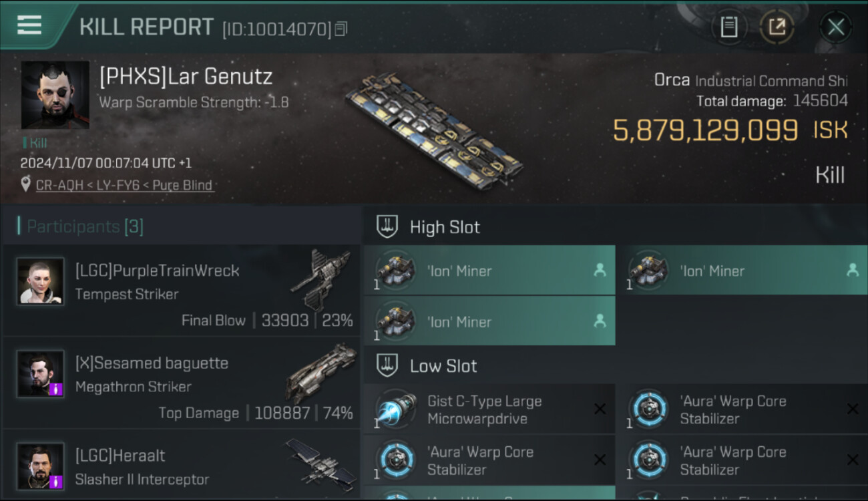Viewport: 868px width, 501px height.
Task: Collapse the Low Slot section
Action: pos(387,366)
